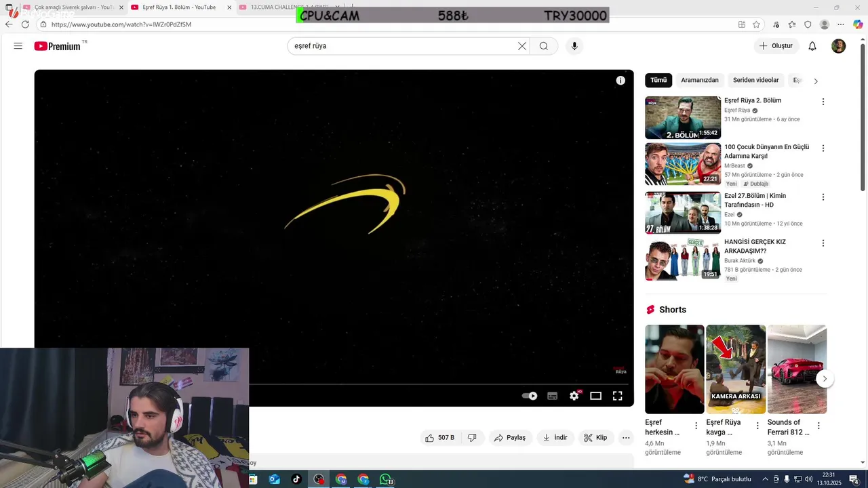Open options for Eşref Rüya kavga short

coord(757,426)
